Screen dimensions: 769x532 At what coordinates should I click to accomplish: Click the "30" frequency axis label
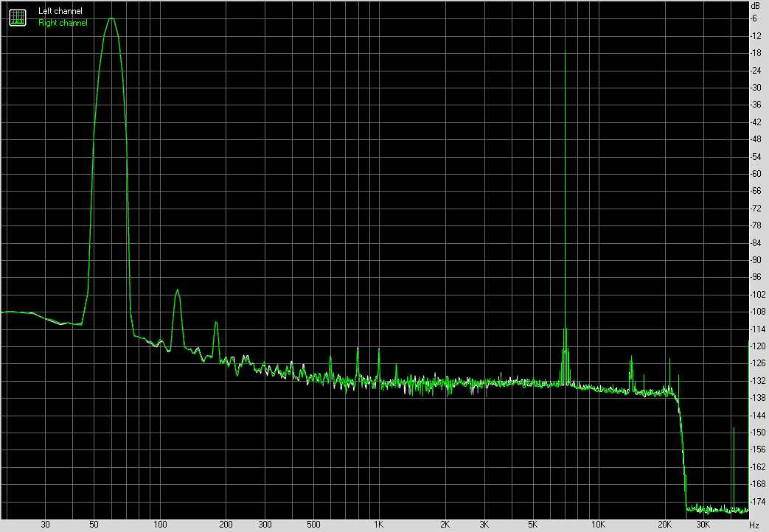point(45,525)
